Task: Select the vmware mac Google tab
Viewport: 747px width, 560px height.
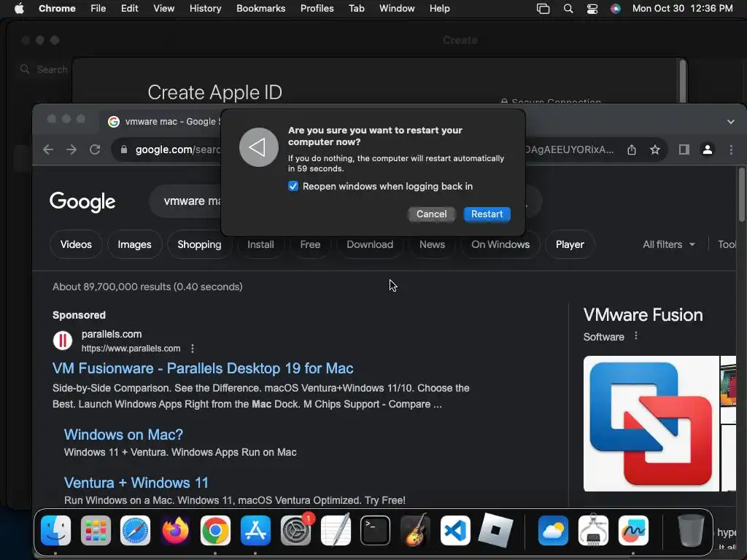Action: coord(163,122)
